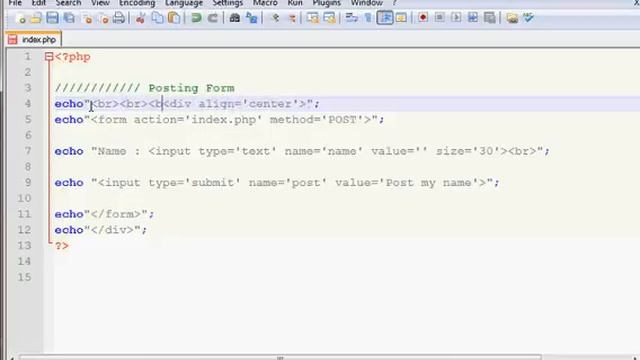640x360 pixels.
Task: Click the Close All documents icon
Action: pyautogui.click(x=103, y=18)
